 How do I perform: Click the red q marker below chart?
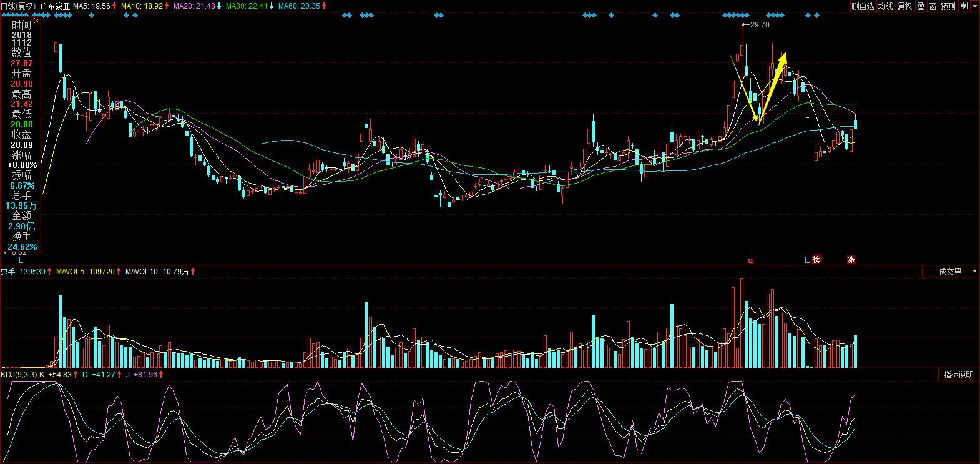[x=750, y=260]
